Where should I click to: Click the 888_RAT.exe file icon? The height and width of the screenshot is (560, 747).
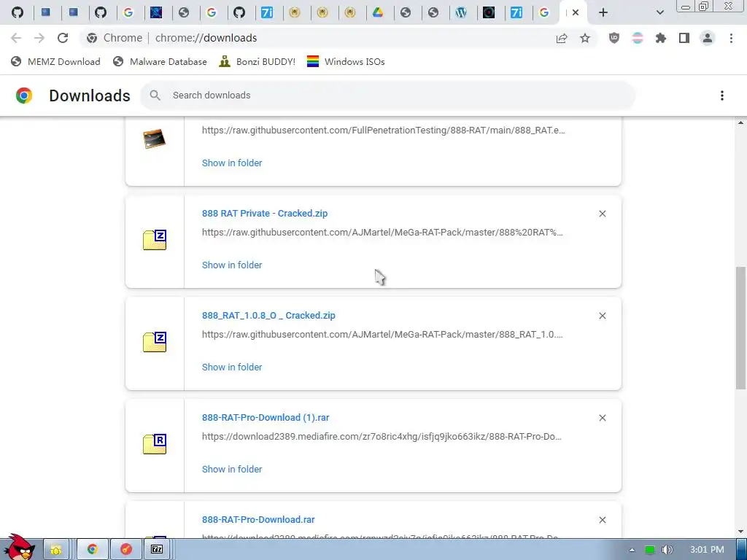point(155,139)
